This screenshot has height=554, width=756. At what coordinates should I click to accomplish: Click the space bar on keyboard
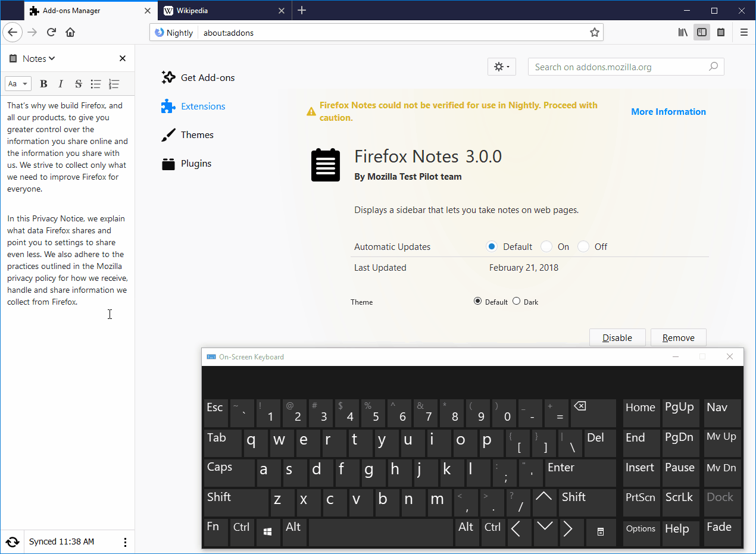pos(381,532)
